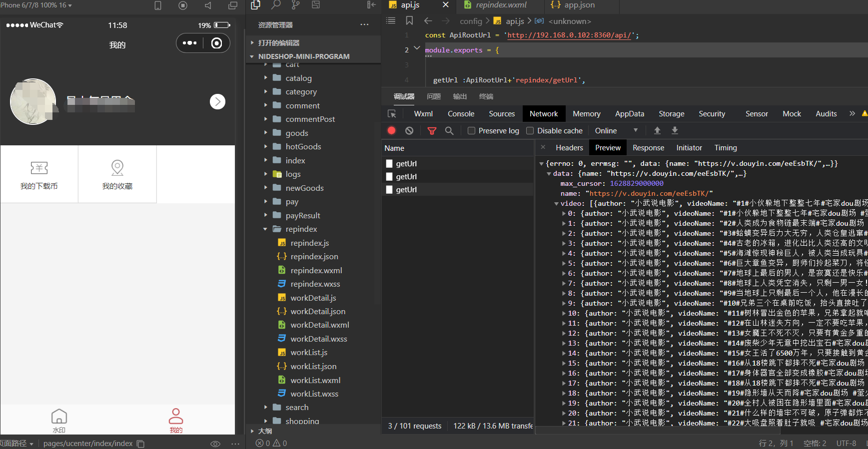Viewport: 868px width, 449px height.
Task: Click the phone device rotate icon
Action: 158,5
